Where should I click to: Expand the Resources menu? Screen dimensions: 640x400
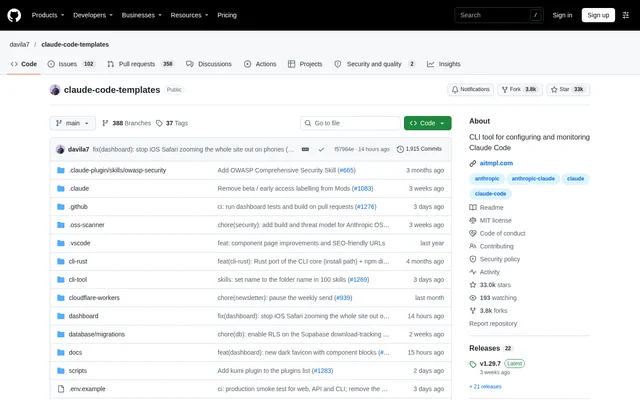pos(189,15)
